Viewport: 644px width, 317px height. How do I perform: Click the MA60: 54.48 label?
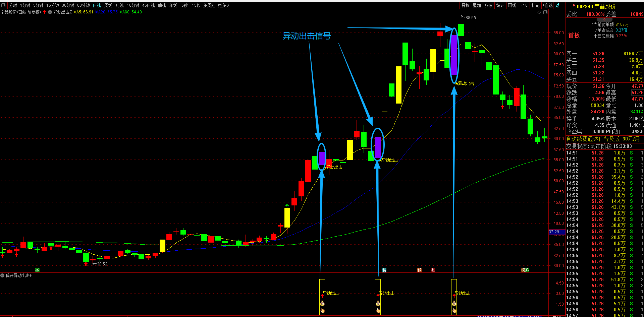point(130,12)
